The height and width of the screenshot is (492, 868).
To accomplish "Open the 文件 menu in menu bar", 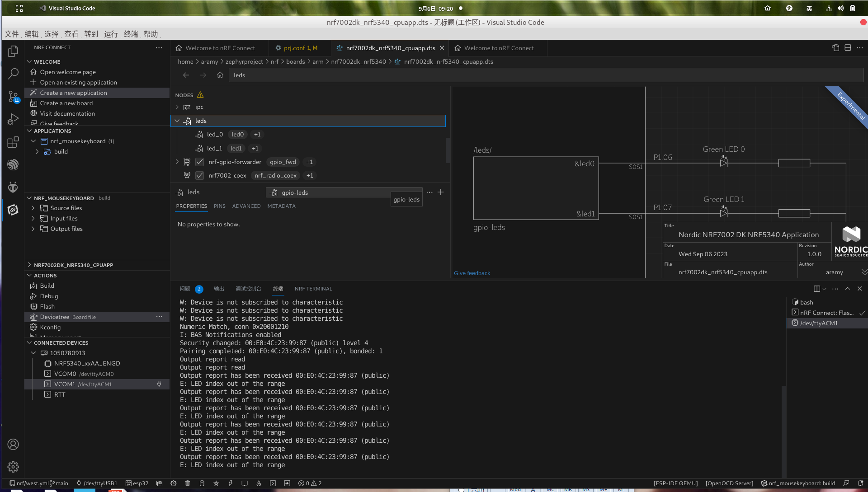I will pyautogui.click(x=12, y=34).
